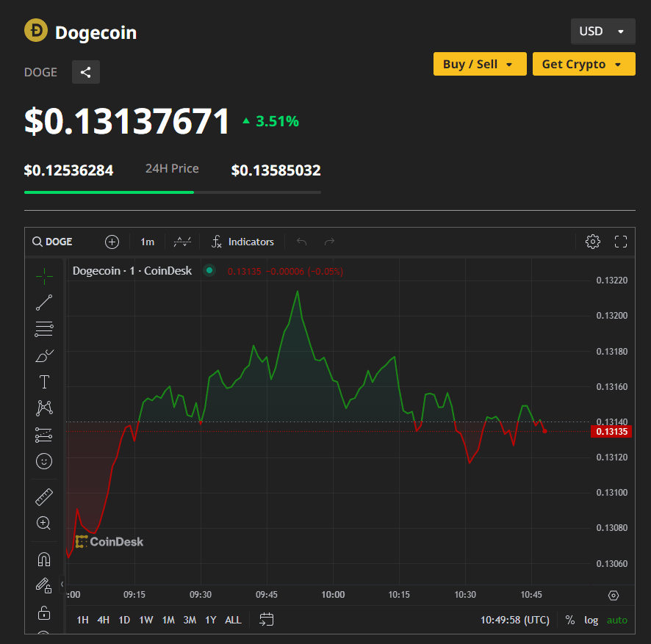Share the DOGE page
The height and width of the screenshot is (644, 651).
point(85,72)
